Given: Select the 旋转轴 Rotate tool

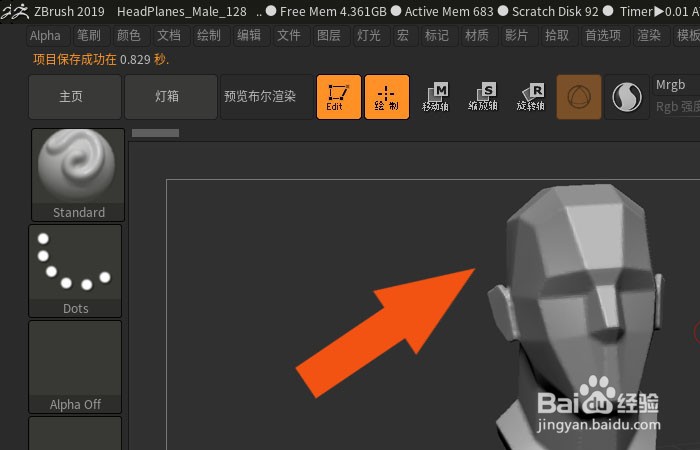Looking at the screenshot, I should click(x=531, y=97).
